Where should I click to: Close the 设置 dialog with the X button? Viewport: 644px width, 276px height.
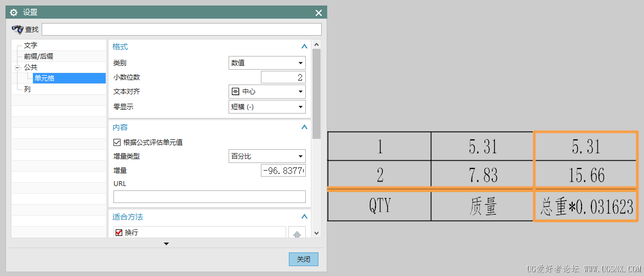click(318, 13)
